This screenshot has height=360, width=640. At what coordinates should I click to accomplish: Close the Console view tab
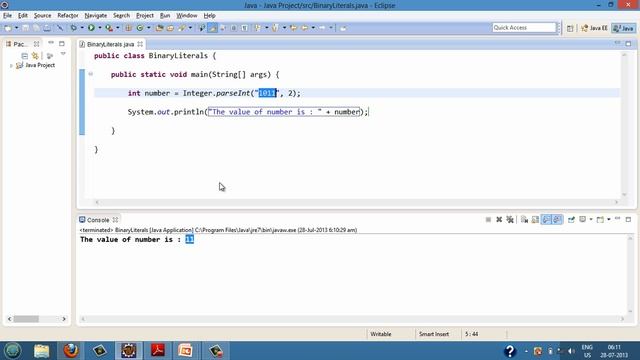pos(116,220)
